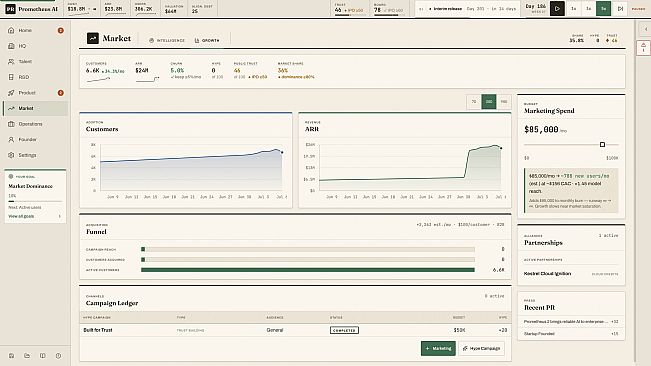Open Home in the sidebar
The width and height of the screenshot is (651, 366).
(35, 30)
